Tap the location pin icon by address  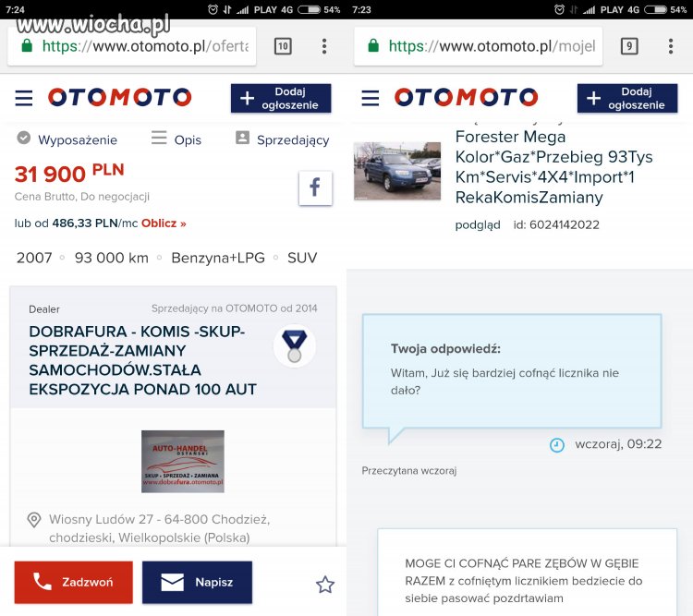click(x=34, y=520)
